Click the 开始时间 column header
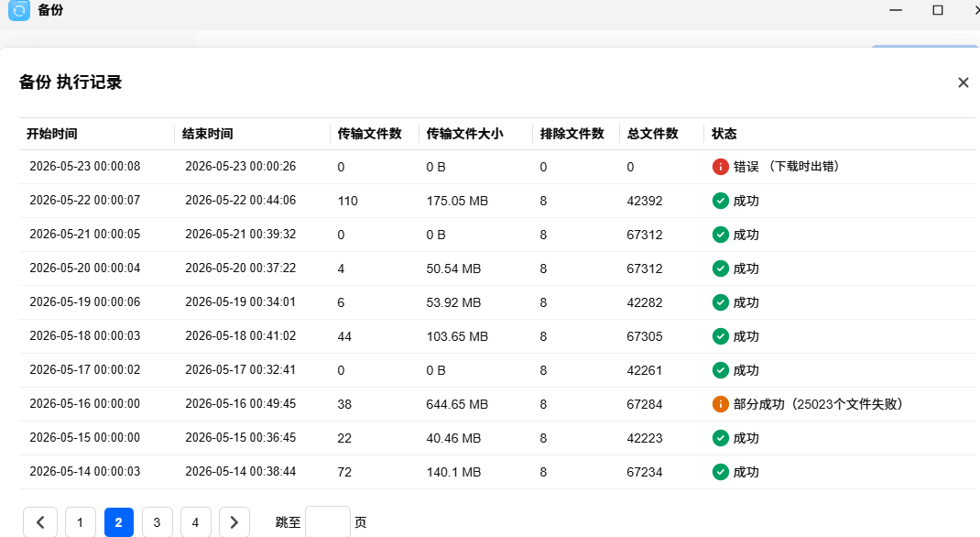 (x=52, y=134)
